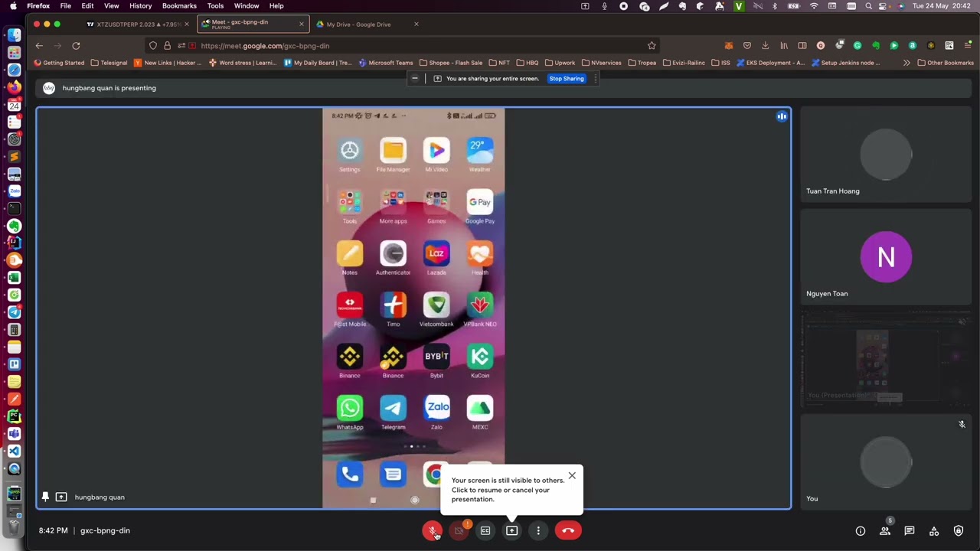The image size is (980, 551).
Task: Open meeting details info icon
Action: point(861,531)
